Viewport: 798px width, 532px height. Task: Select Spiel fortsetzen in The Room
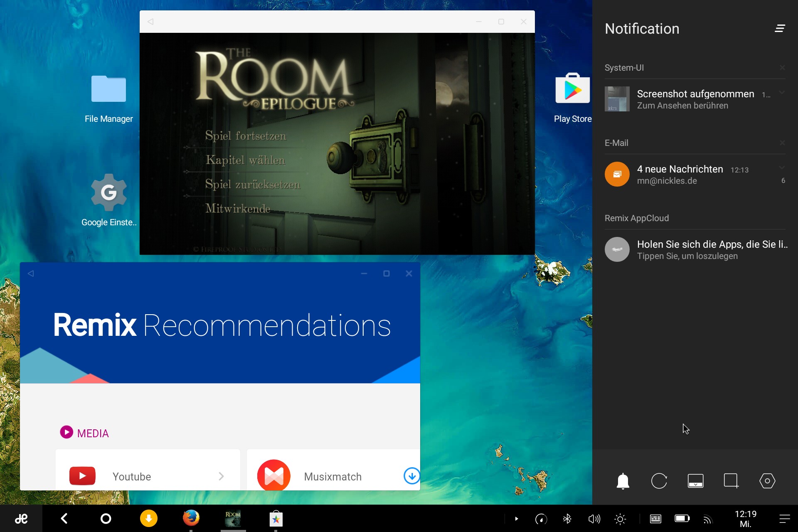246,136
